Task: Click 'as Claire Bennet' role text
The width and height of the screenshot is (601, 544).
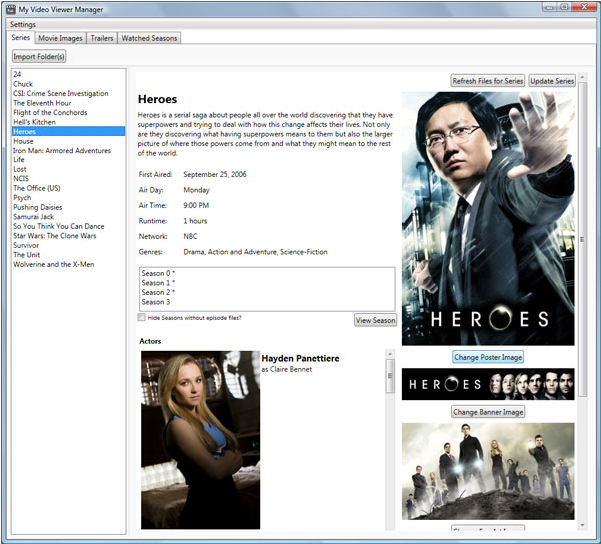Action: [x=287, y=369]
